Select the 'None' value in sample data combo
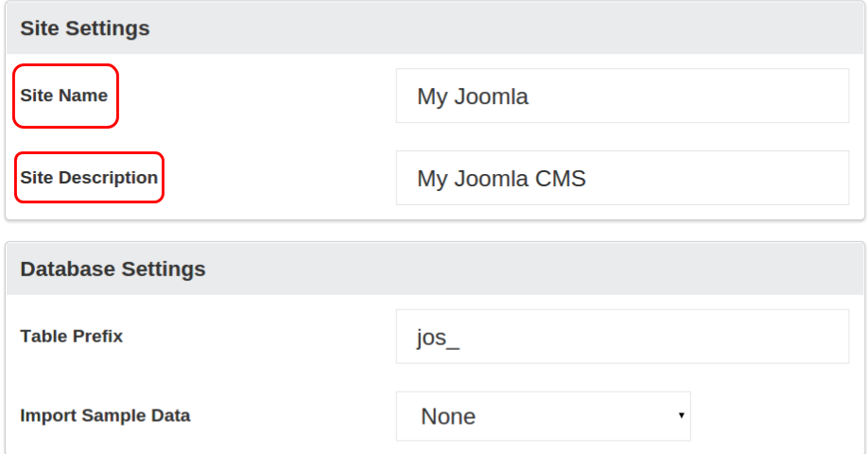Screen dimensions: 868x454 pyautogui.click(x=448, y=417)
